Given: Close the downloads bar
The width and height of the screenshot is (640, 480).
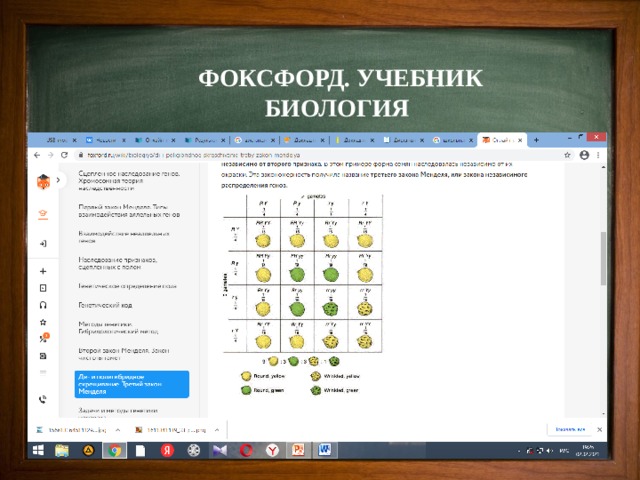Looking at the screenshot, I should point(600,429).
